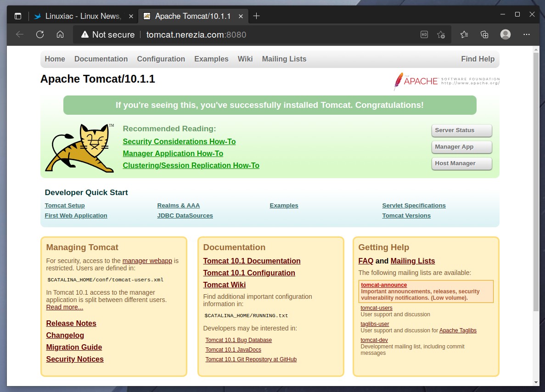545x392 pixels.
Task: Open the tab actions menu
Action: (x=18, y=16)
